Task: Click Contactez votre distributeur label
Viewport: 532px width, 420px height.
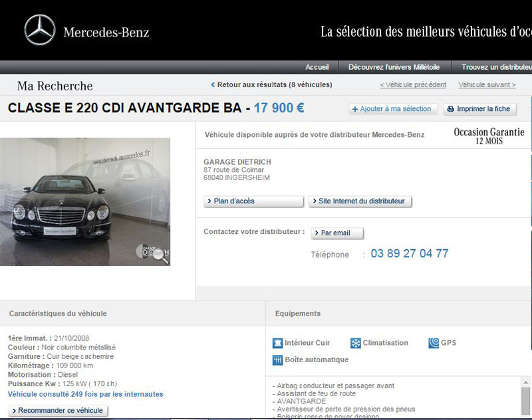Action: point(254,232)
